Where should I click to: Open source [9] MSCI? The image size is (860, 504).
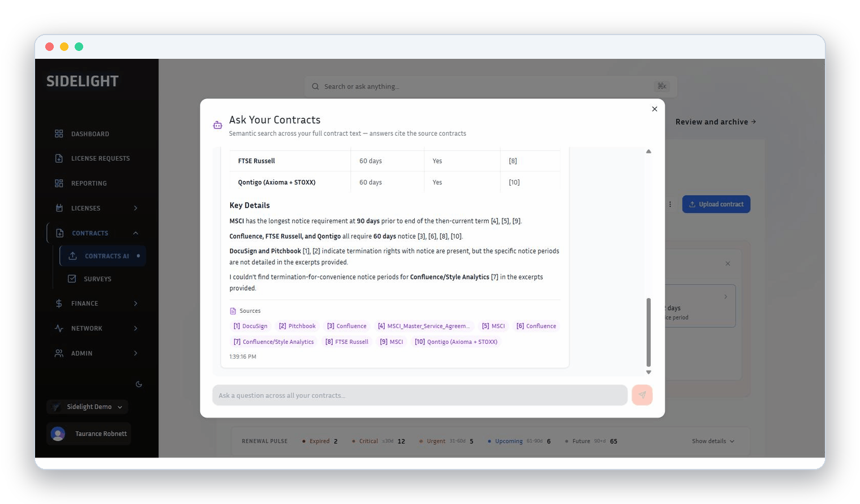pos(392,342)
